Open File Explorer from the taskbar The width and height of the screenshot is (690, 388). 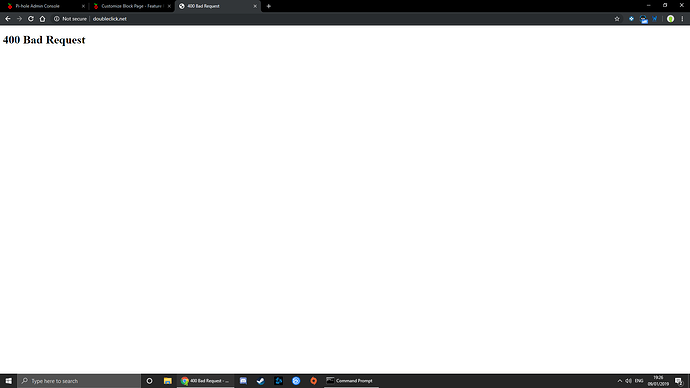click(x=168, y=381)
